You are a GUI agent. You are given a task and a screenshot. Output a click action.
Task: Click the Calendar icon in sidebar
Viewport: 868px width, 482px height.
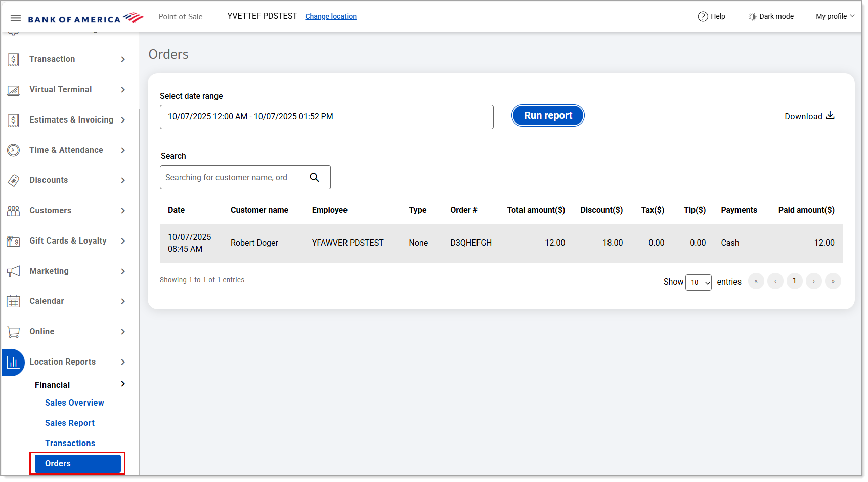14,301
